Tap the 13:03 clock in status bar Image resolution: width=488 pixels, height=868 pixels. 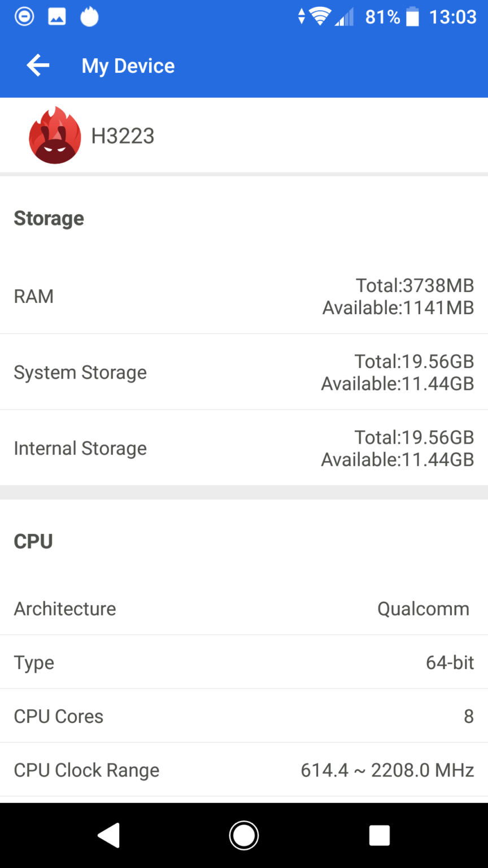pos(452,17)
